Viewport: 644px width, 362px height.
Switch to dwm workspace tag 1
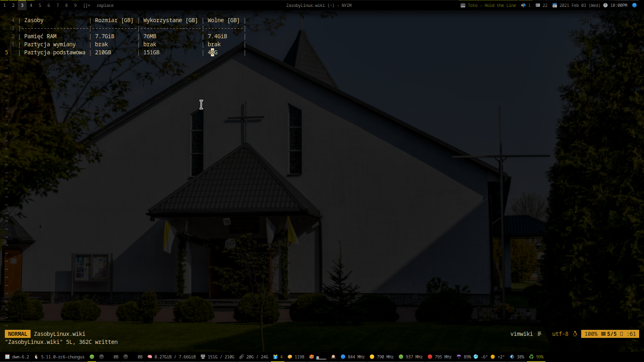point(4,5)
